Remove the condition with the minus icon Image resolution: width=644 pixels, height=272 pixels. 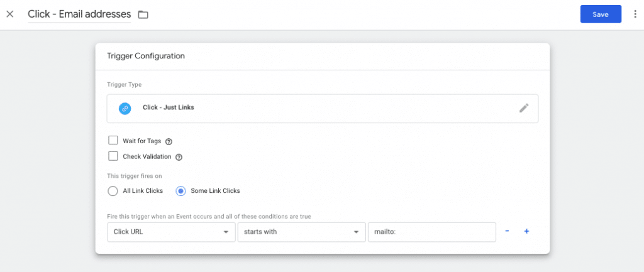click(x=508, y=231)
